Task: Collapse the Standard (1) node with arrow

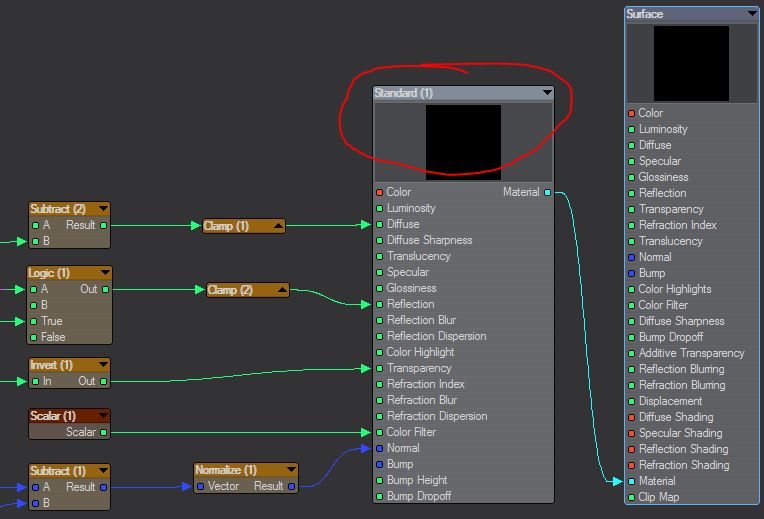Action: 546,93
